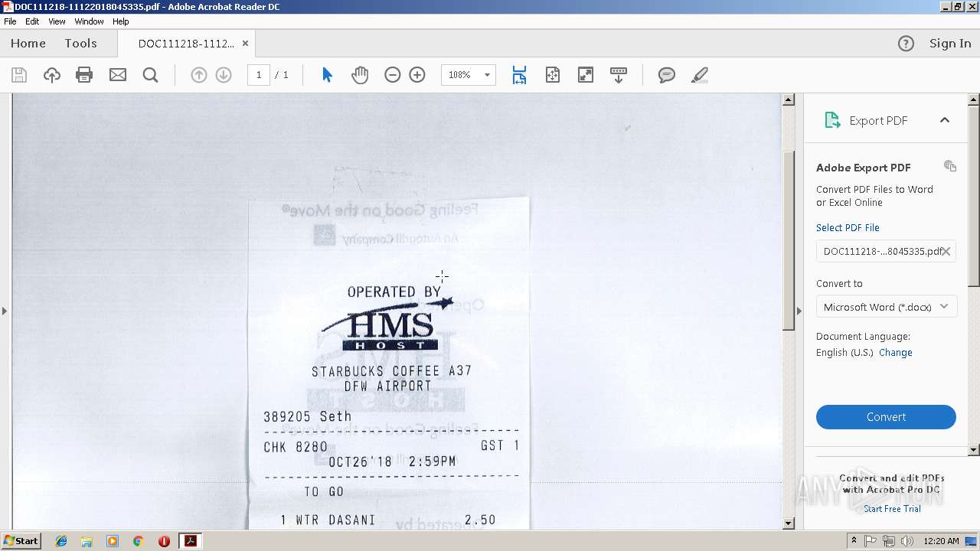
Task: Close the DOC111218 document tab
Action: click(245, 44)
